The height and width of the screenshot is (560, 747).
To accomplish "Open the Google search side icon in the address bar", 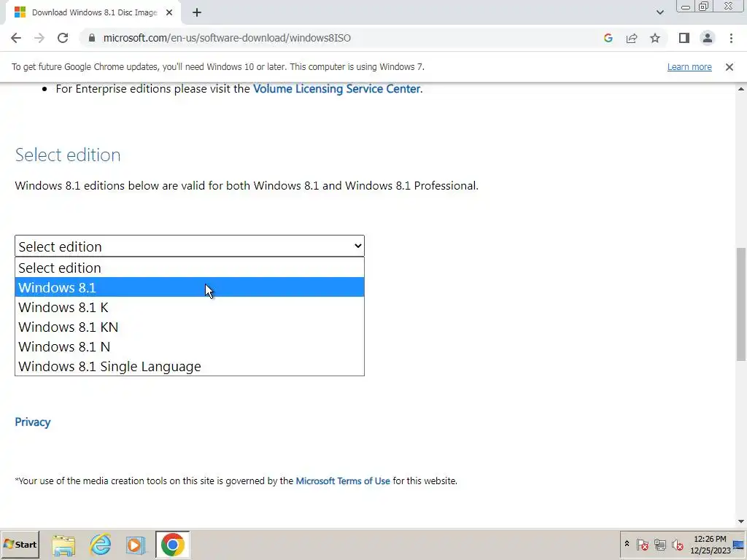I will click(x=608, y=38).
